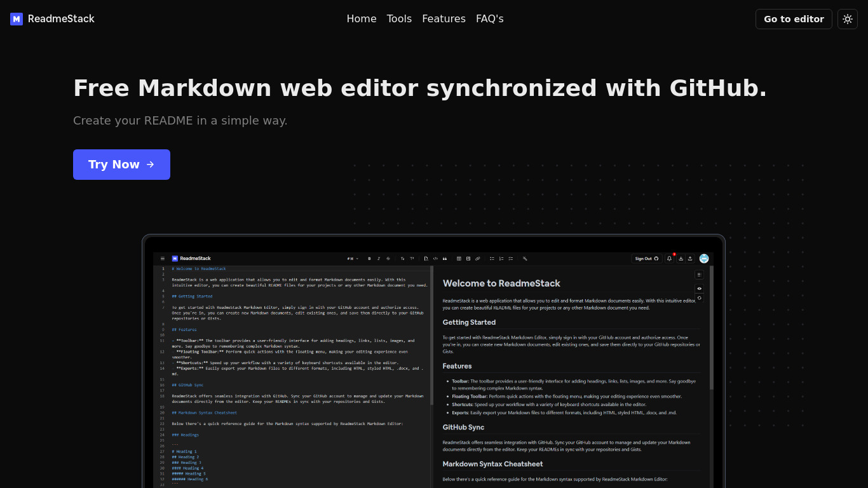Open the Home menu item
This screenshot has width=868, height=488.
click(x=361, y=19)
